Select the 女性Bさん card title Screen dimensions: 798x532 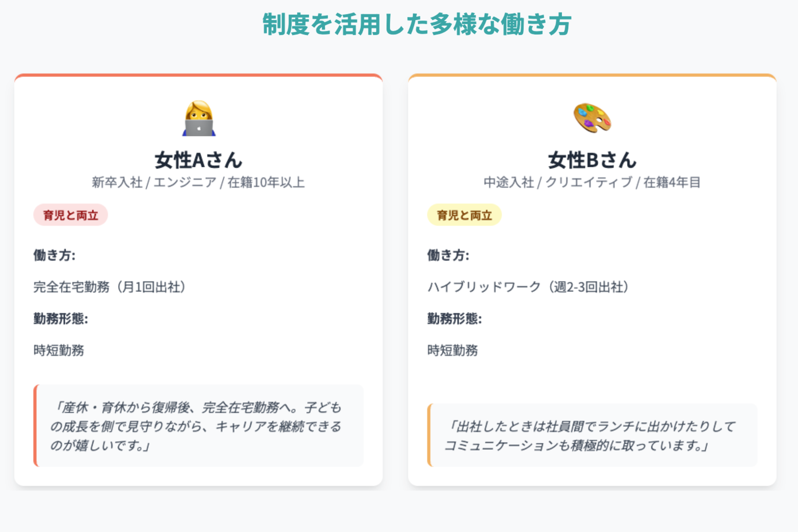[x=592, y=160]
